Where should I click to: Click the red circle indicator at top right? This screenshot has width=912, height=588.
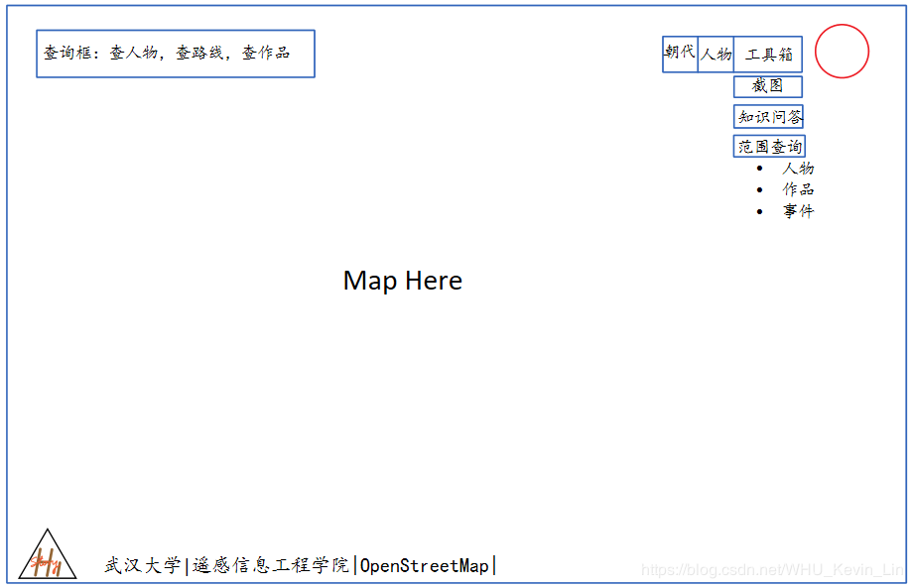(842, 53)
